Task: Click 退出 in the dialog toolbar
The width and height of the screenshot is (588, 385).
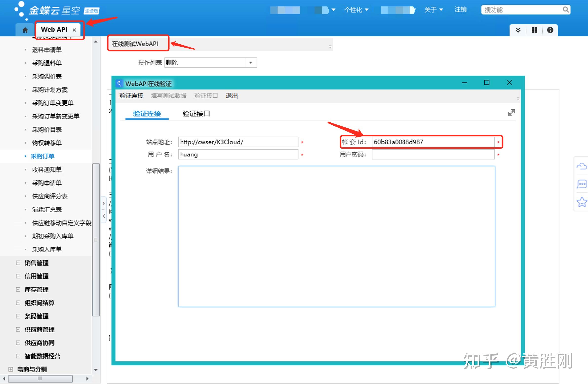Action: pyautogui.click(x=232, y=96)
